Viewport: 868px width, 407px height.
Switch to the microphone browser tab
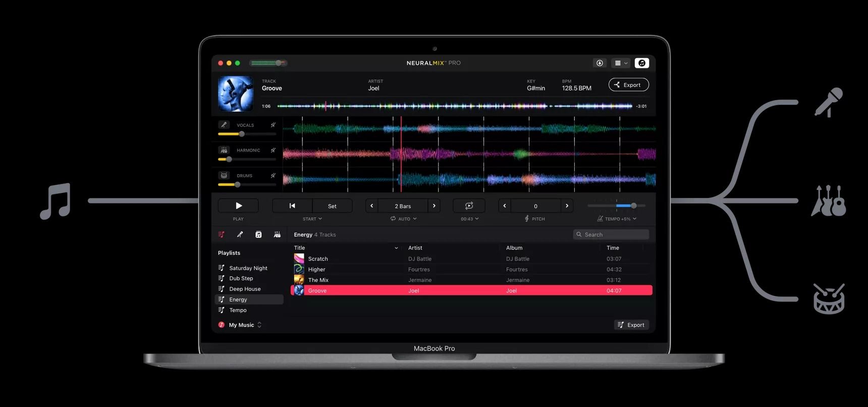click(240, 234)
